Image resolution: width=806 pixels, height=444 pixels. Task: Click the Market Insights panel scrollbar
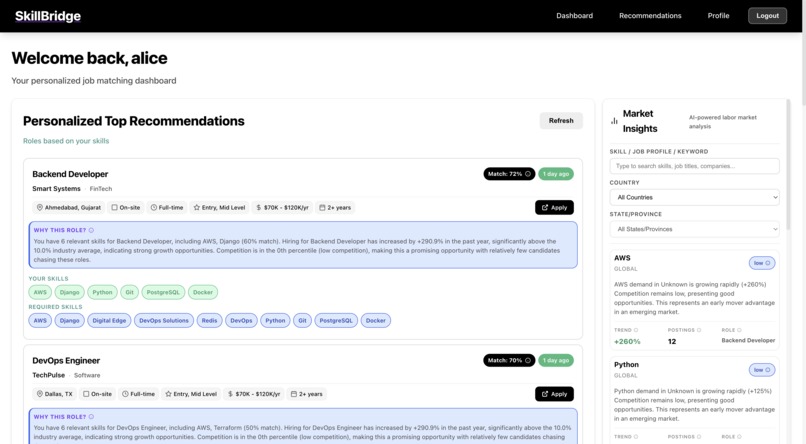[788, 164]
